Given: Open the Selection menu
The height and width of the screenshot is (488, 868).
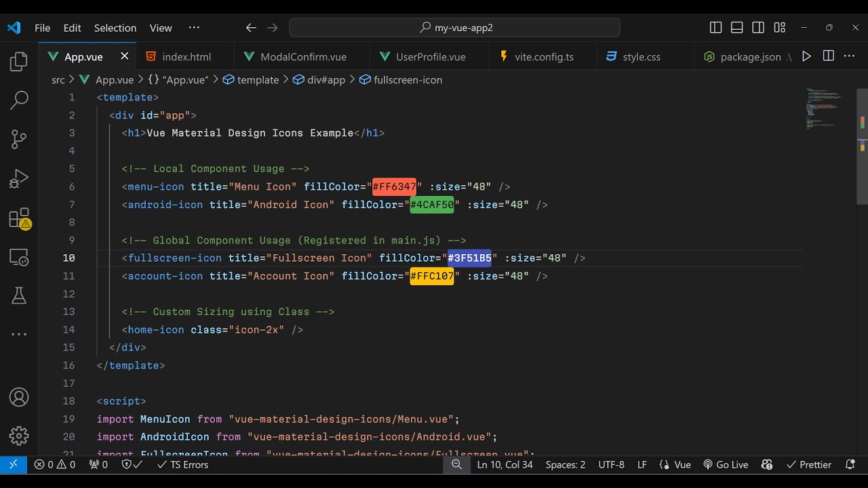Looking at the screenshot, I should (x=115, y=28).
